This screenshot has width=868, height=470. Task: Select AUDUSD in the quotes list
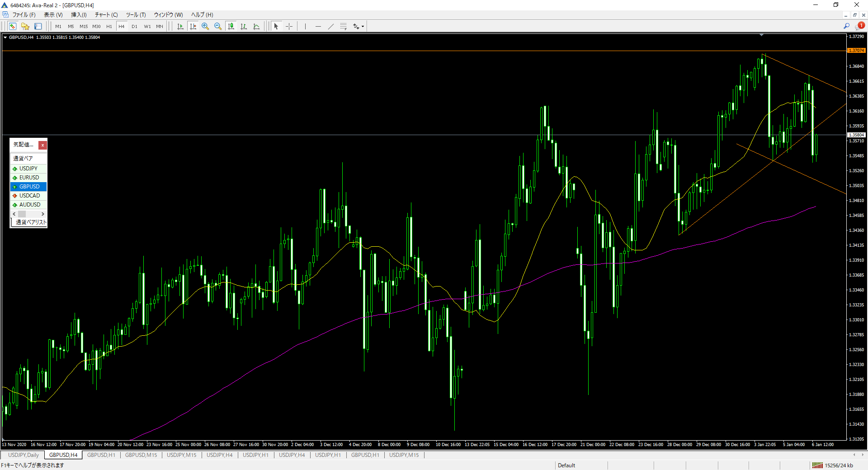[x=28, y=205]
